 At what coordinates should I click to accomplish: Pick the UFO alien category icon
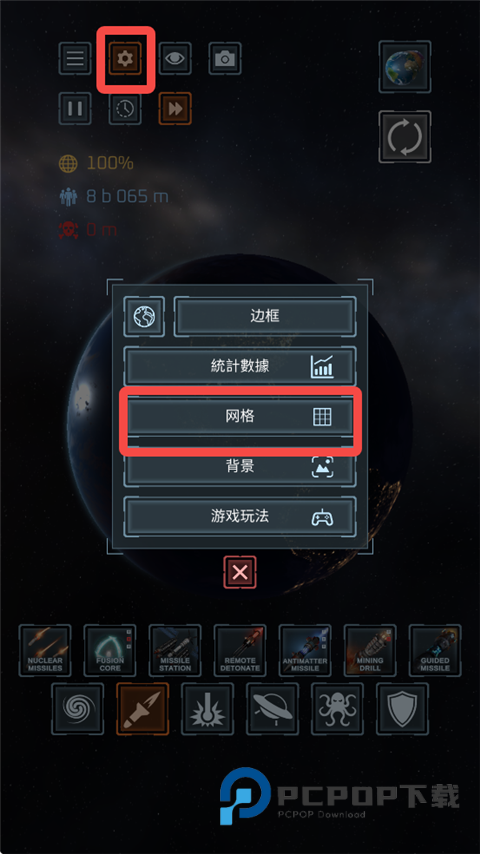click(x=272, y=709)
